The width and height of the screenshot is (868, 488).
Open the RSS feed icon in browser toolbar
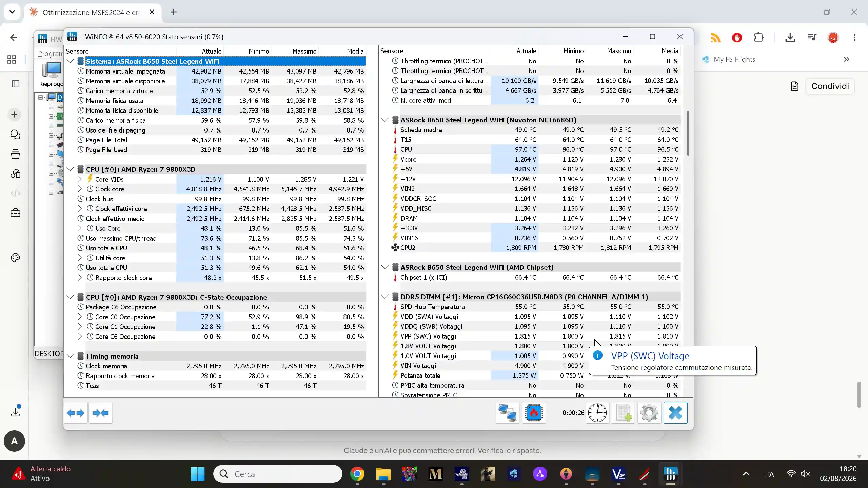(715, 37)
